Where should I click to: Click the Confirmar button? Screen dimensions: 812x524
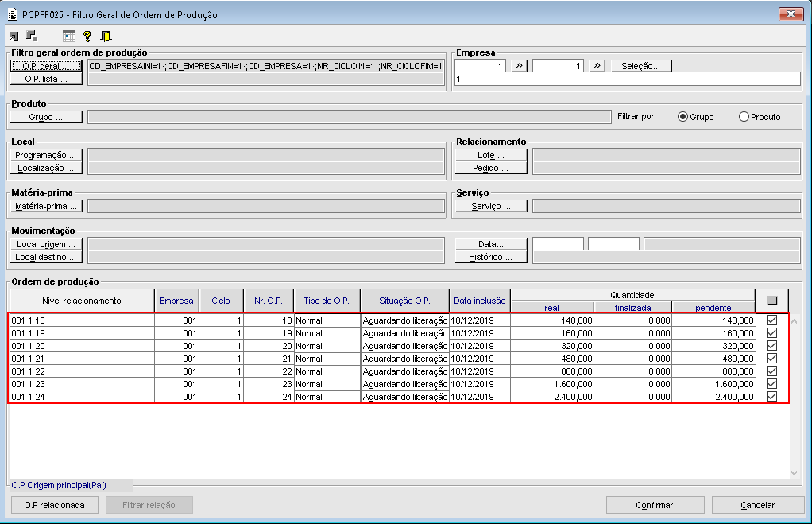click(x=655, y=505)
